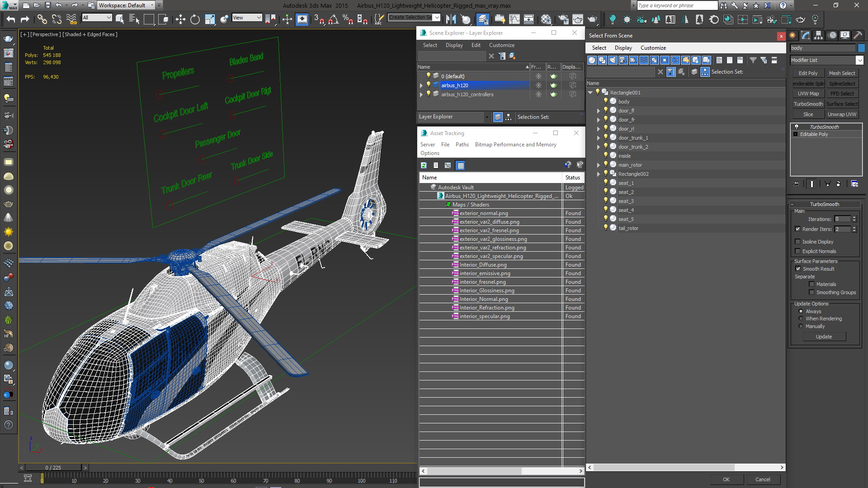Collapse the Rectangle001 tree node

point(590,93)
